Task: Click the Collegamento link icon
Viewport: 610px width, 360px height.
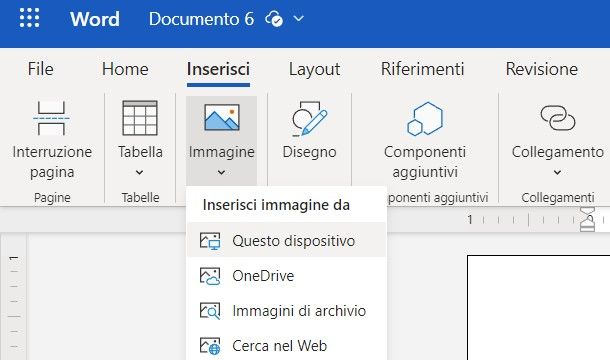Action: [x=557, y=118]
